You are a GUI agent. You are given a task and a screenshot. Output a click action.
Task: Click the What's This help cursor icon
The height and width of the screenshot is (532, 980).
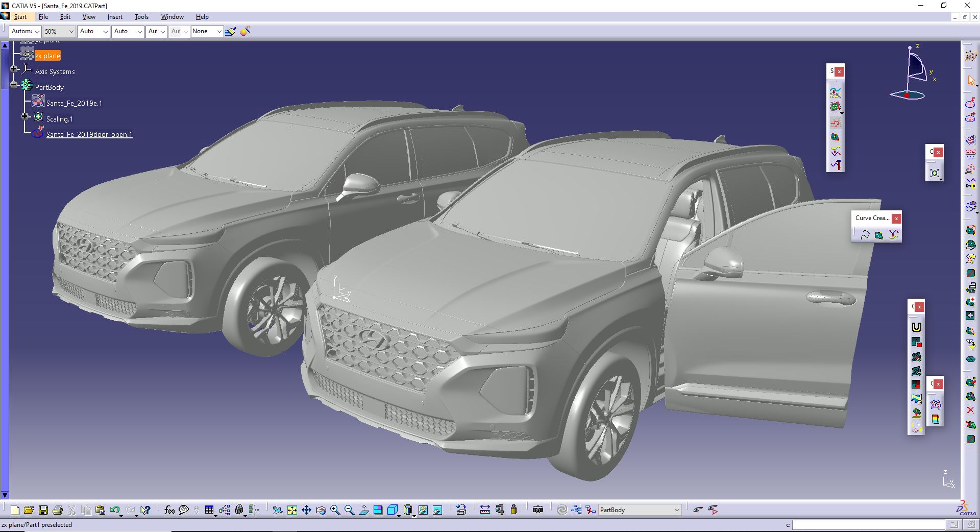click(145, 510)
